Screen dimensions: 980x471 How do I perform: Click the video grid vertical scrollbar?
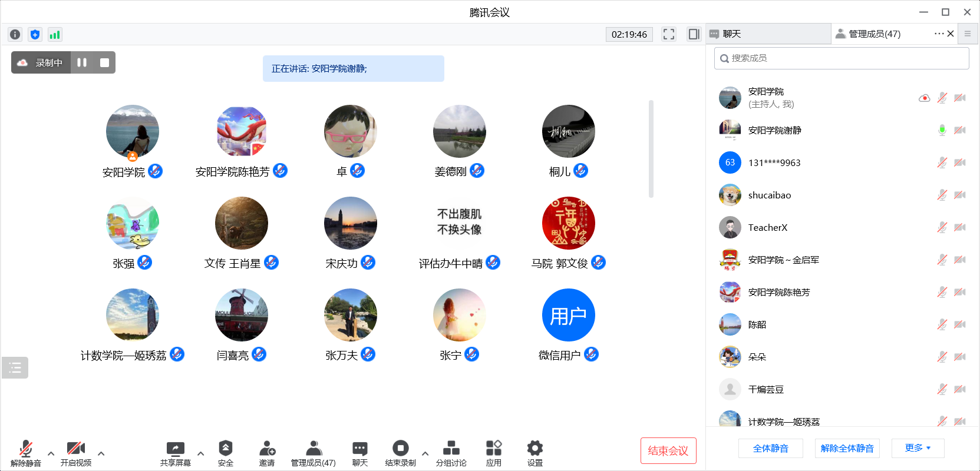[651, 149]
